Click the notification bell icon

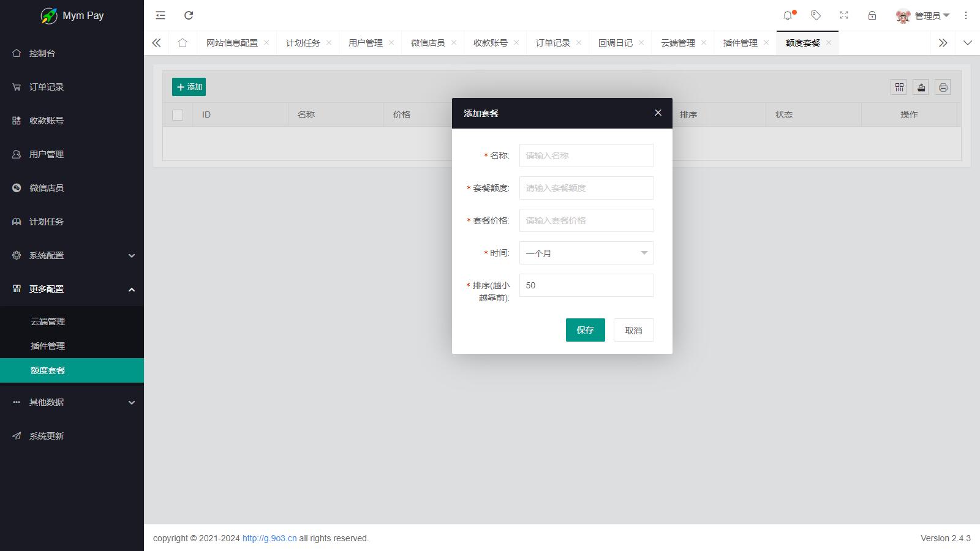pos(788,15)
